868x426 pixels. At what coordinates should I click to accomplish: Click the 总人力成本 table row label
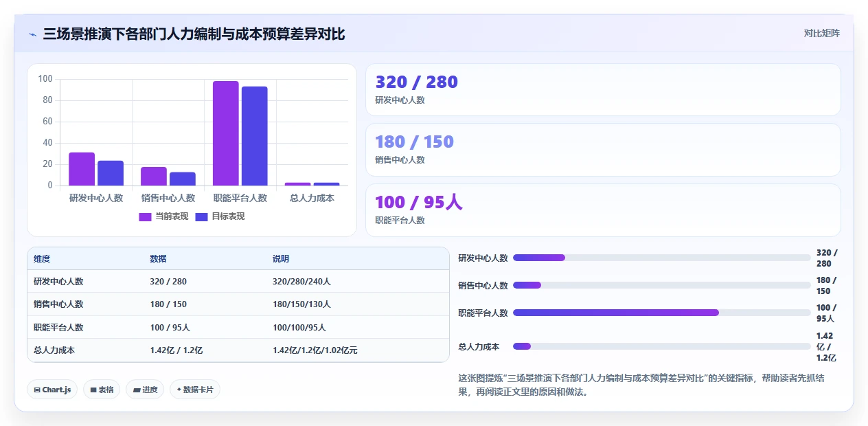point(54,350)
